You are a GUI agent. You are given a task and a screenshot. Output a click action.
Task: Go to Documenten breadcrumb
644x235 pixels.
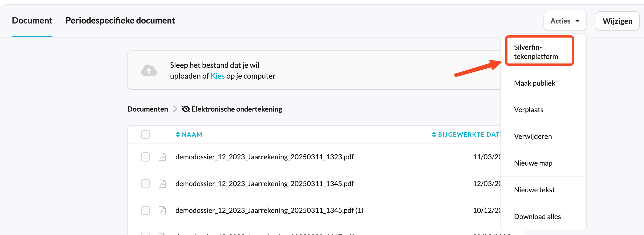point(148,109)
